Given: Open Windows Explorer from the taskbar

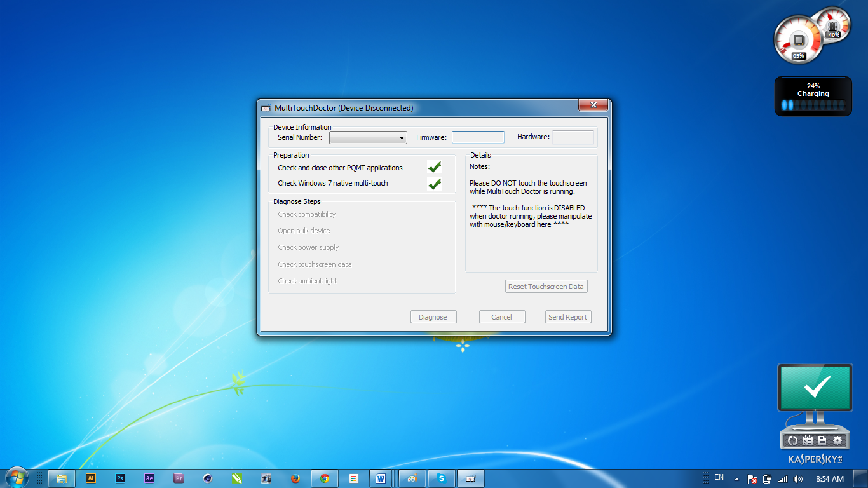Looking at the screenshot, I should [x=62, y=478].
